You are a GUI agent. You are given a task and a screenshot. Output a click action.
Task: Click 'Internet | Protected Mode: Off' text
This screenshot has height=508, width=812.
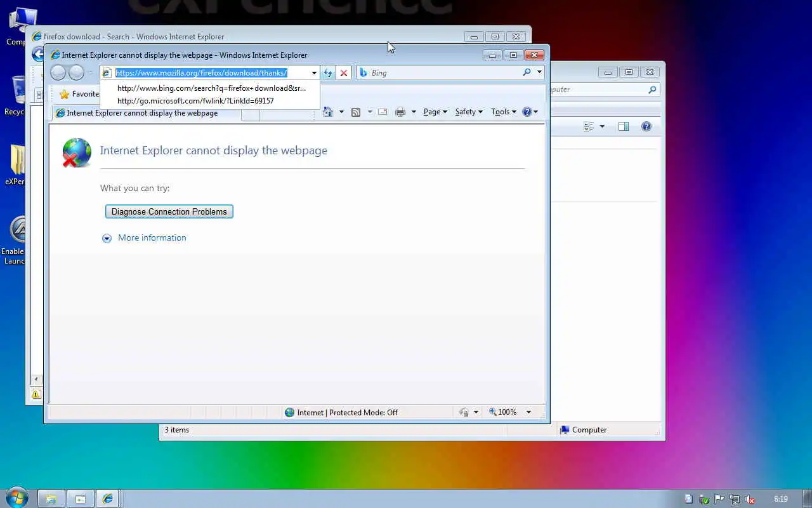[348, 412]
